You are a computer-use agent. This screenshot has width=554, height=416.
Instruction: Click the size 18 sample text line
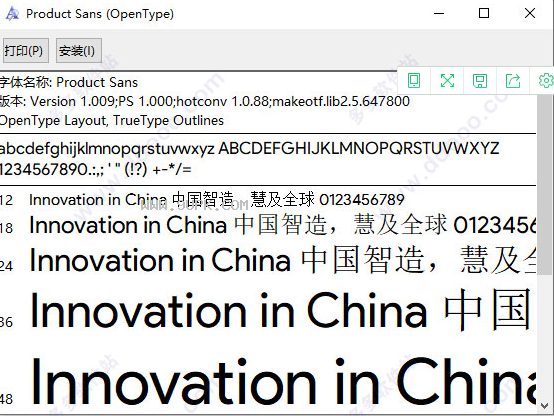pyautogui.click(x=283, y=225)
